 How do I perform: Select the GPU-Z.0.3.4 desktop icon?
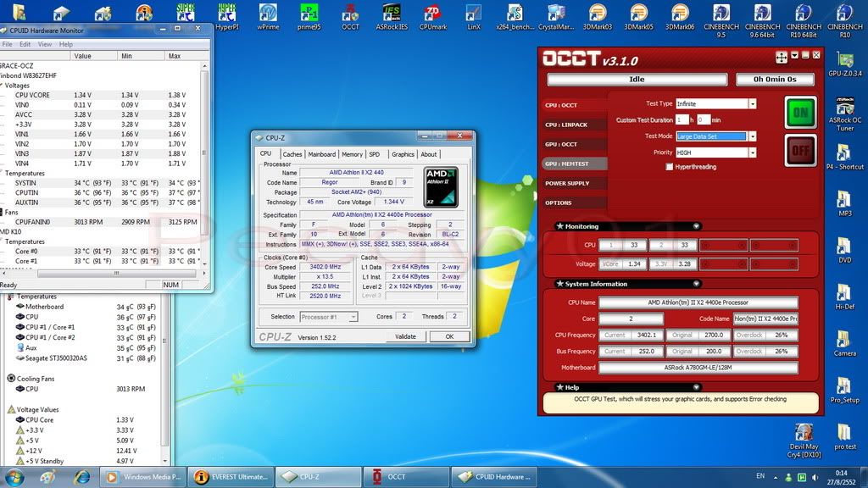point(845,64)
